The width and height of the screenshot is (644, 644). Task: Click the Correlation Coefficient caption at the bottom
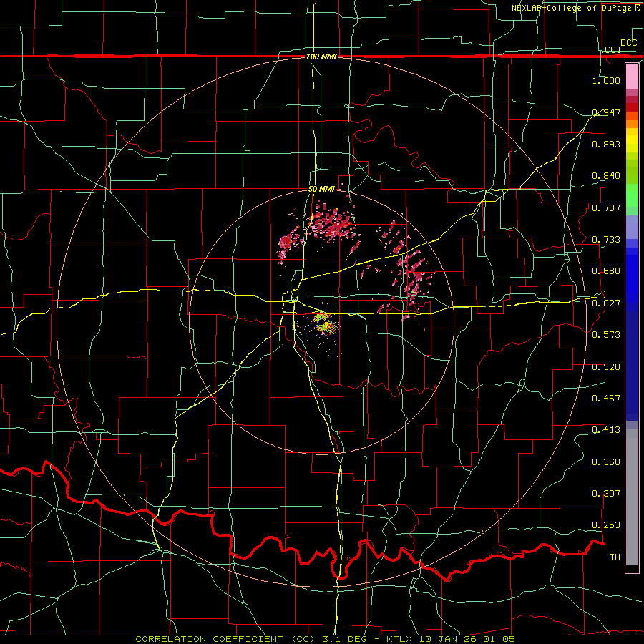(325, 639)
